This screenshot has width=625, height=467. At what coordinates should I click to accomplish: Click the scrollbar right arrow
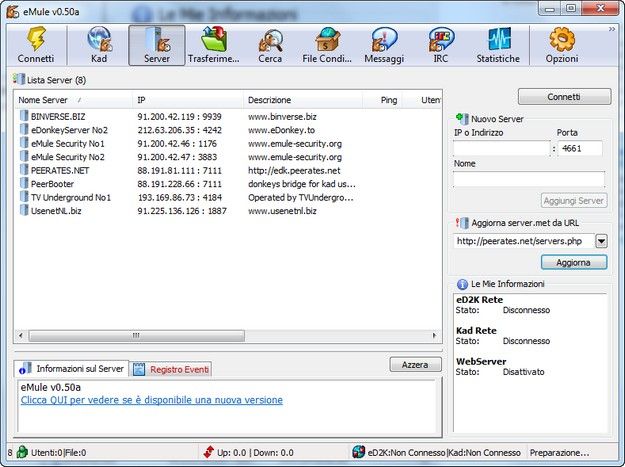tap(434, 336)
